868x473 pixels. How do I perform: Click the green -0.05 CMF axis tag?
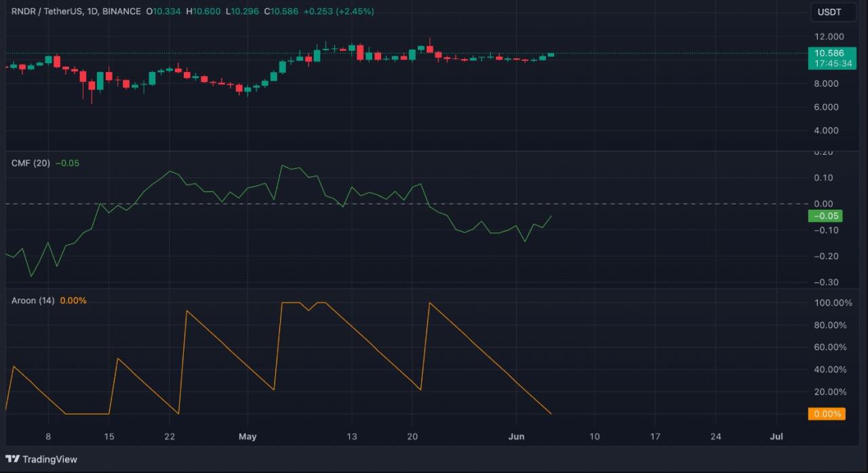pyautogui.click(x=825, y=216)
